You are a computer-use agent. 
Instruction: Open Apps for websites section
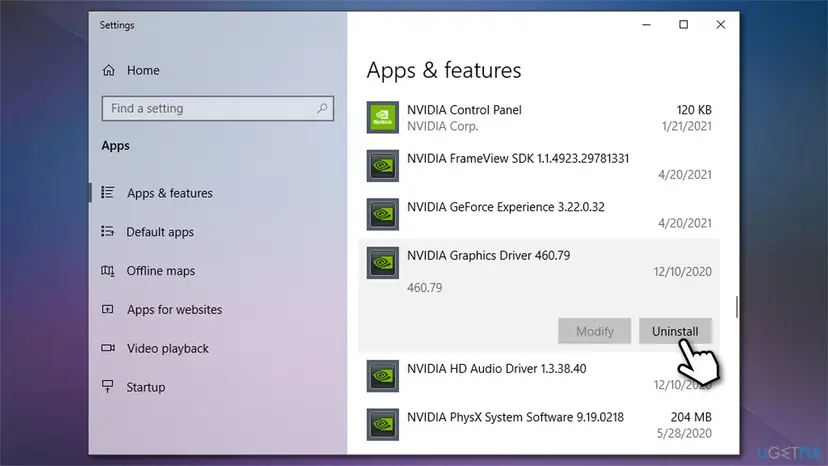click(174, 310)
